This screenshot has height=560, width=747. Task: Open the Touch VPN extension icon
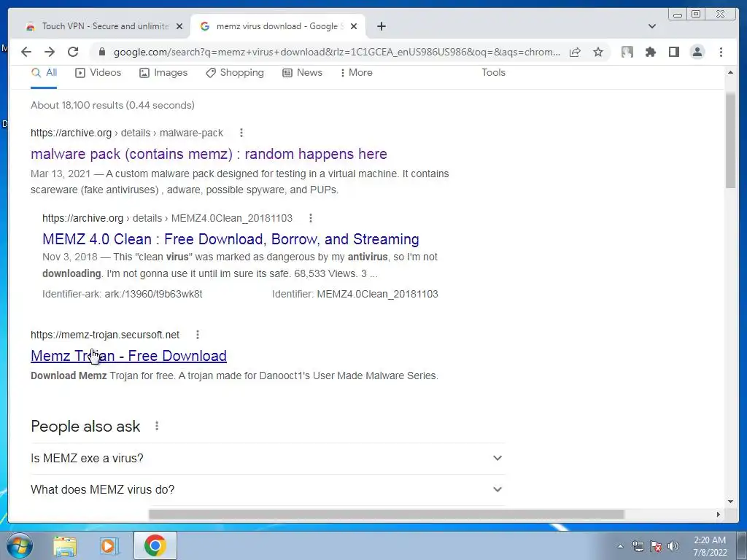627,52
